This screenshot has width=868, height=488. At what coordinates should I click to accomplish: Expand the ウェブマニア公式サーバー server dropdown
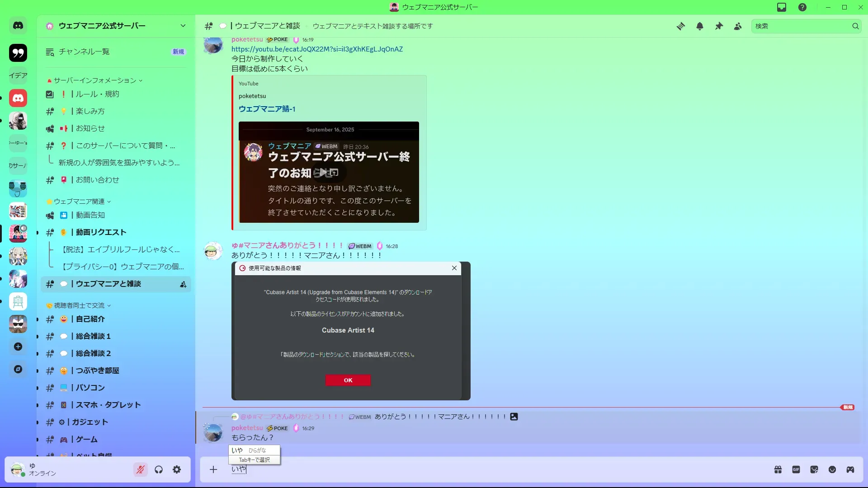coord(183,26)
